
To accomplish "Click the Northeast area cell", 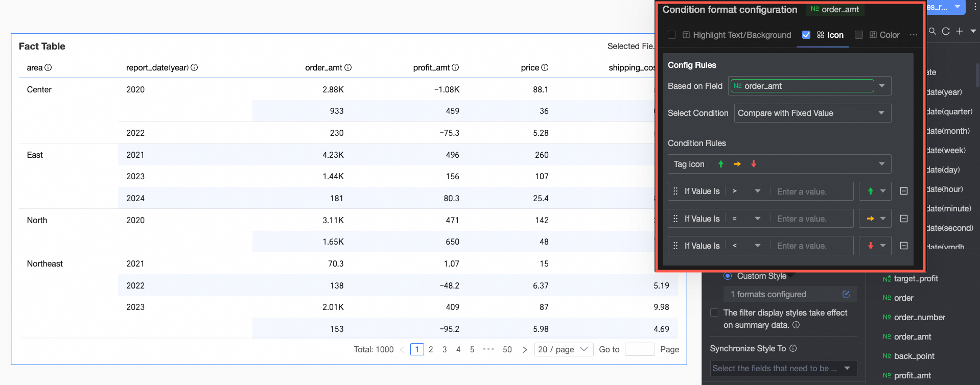I will [x=45, y=263].
